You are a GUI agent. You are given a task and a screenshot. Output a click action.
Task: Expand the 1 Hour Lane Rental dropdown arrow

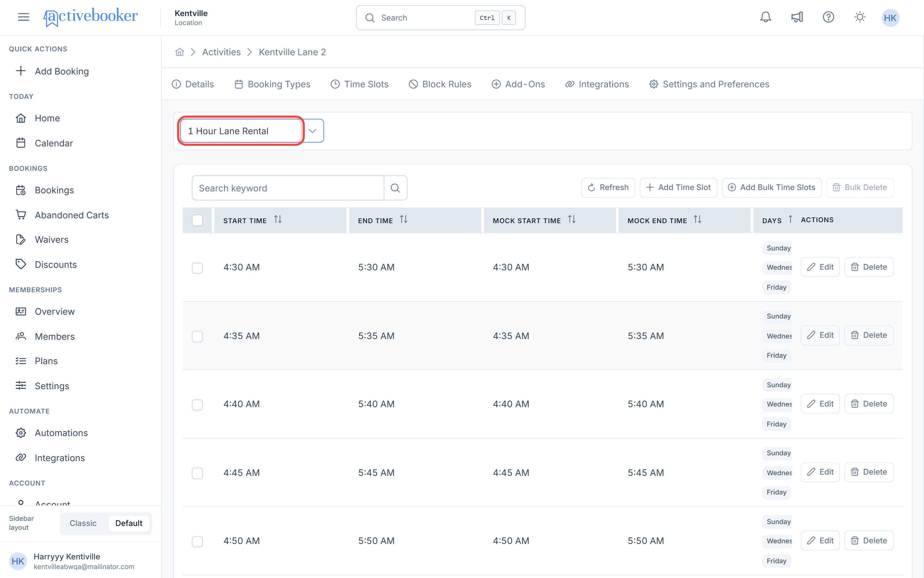(x=312, y=131)
